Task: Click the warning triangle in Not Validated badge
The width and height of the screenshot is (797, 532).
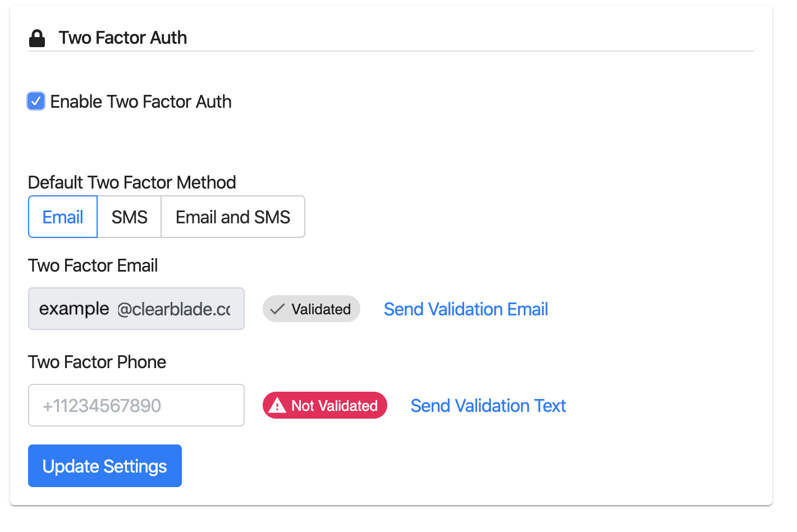Action: (277, 406)
